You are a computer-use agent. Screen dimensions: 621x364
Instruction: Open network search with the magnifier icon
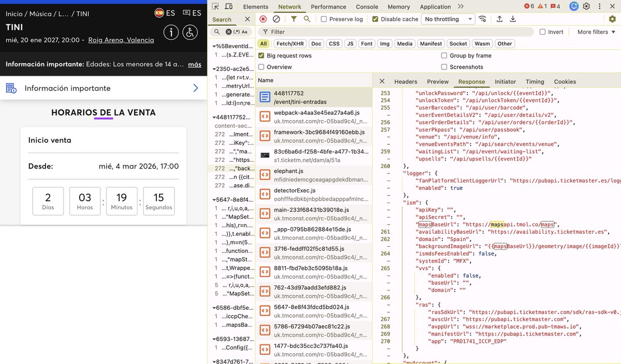click(307, 19)
